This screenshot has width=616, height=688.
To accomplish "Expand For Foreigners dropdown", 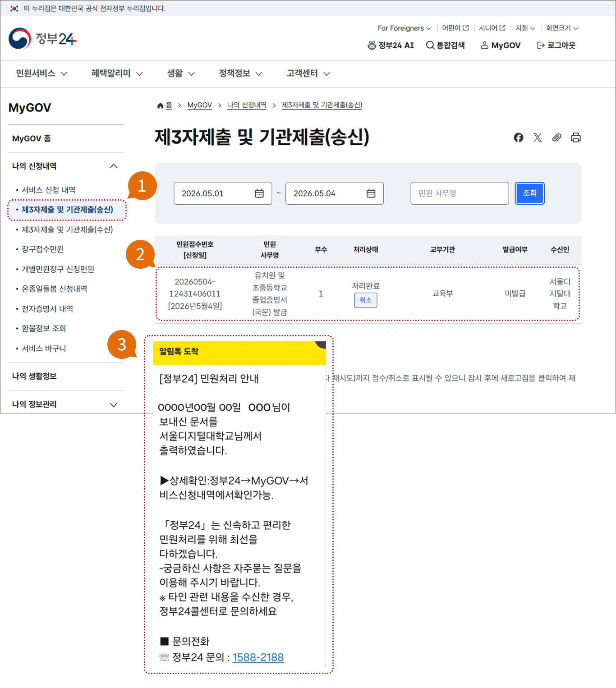I will point(405,28).
